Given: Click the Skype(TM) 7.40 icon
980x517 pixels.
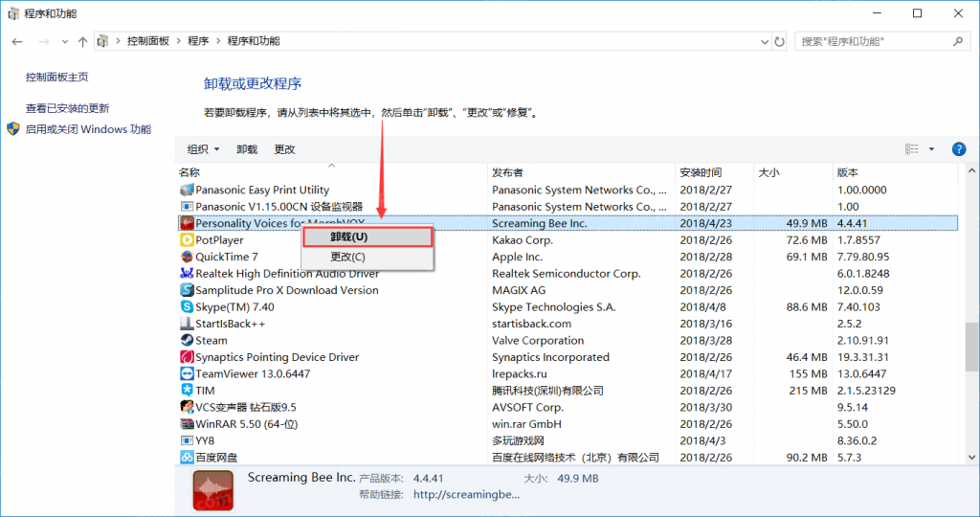Looking at the screenshot, I should point(187,307).
